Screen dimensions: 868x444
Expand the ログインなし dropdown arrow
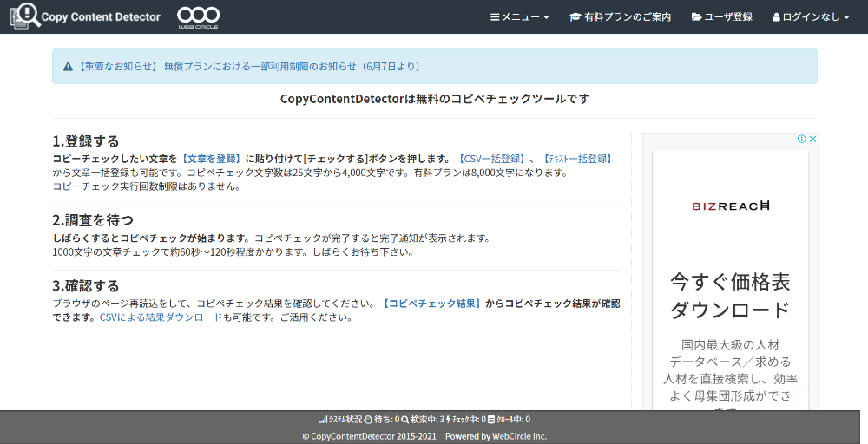click(846, 17)
